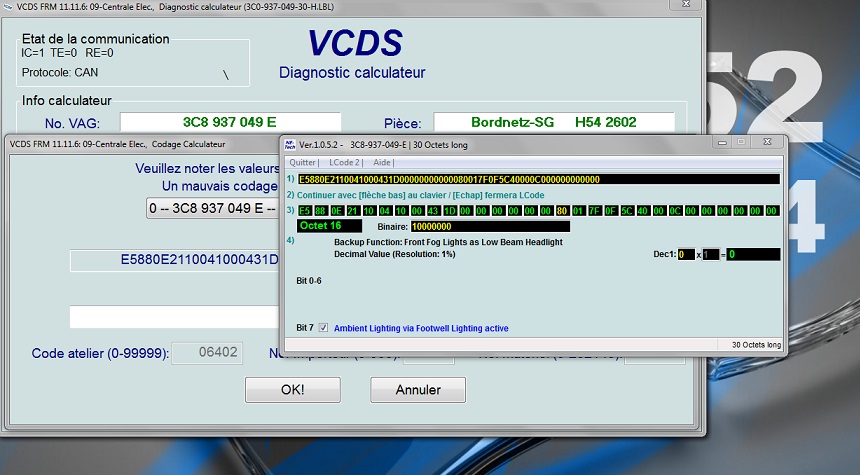
Task: Open the LCode 2 menu
Action: point(345,162)
